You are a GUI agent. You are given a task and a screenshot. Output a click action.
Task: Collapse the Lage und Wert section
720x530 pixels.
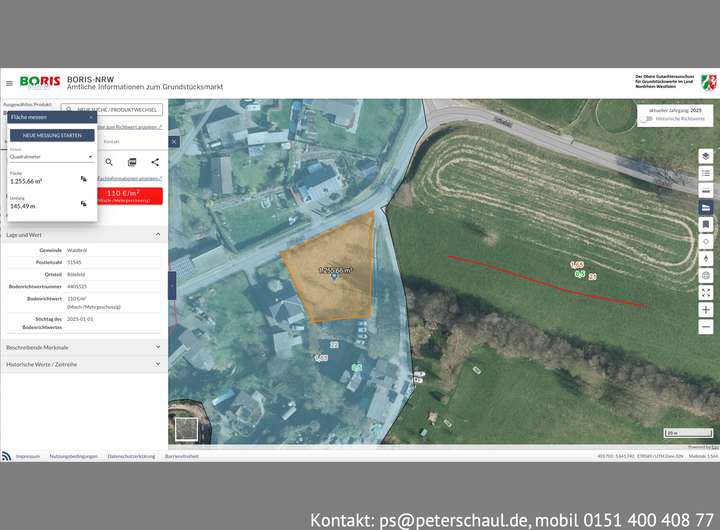pyautogui.click(x=157, y=234)
